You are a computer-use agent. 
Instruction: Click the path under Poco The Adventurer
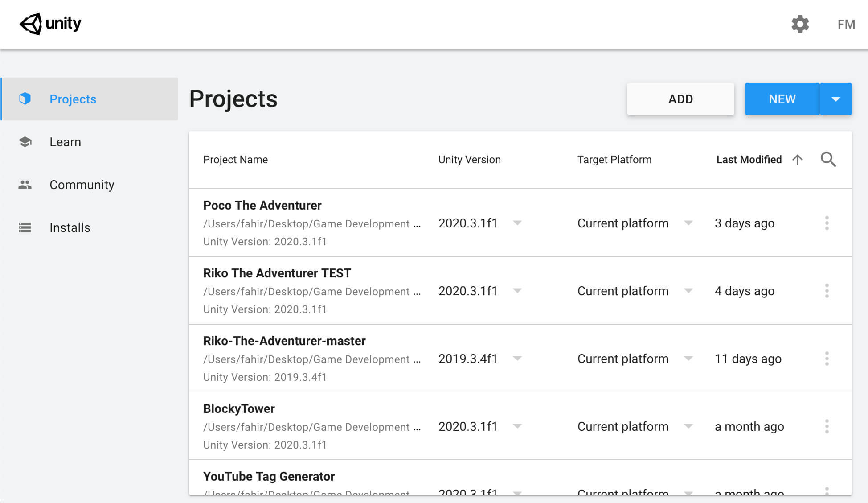click(x=312, y=224)
